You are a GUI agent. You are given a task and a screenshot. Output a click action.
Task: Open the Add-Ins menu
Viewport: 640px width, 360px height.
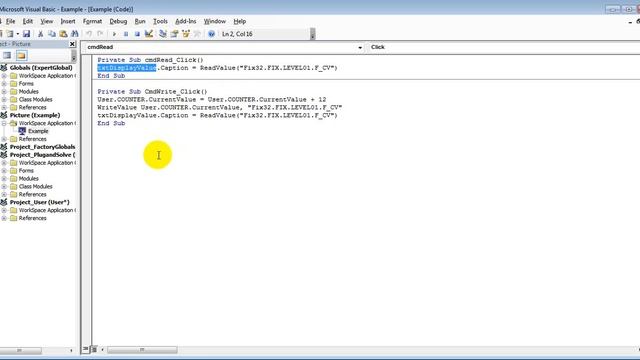point(186,21)
